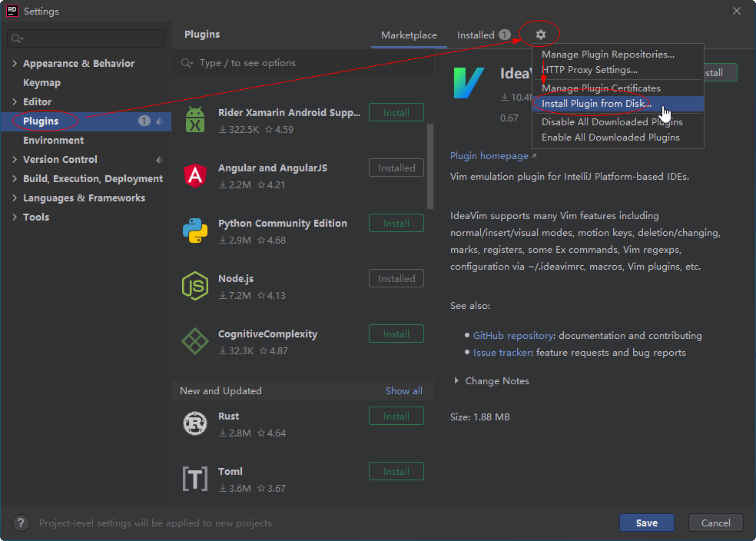Image resolution: width=756 pixels, height=541 pixels.
Task: Click the Rust plugin name
Action: point(228,417)
